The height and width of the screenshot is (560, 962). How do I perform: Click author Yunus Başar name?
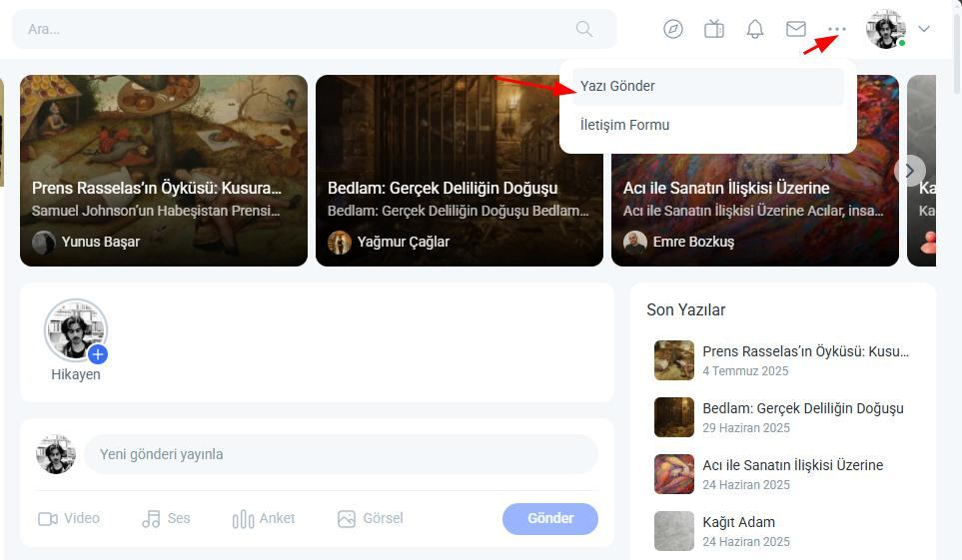(101, 242)
